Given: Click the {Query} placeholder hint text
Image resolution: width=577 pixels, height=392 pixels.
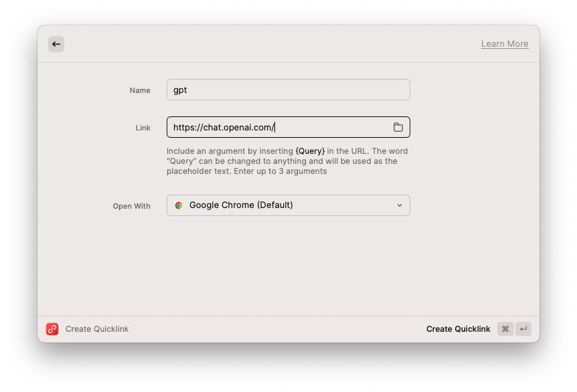Looking at the screenshot, I should 310,151.
